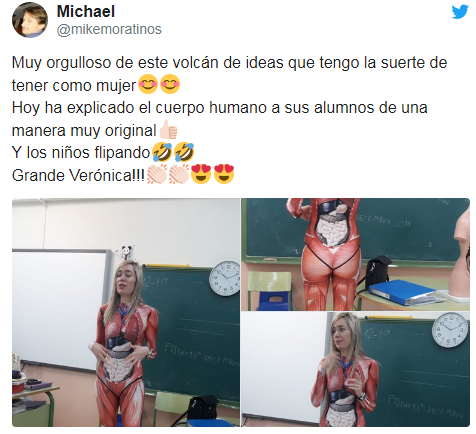Screen dimensions: 476x434
Task: Open the large left classroom photo
Action: click(x=126, y=312)
